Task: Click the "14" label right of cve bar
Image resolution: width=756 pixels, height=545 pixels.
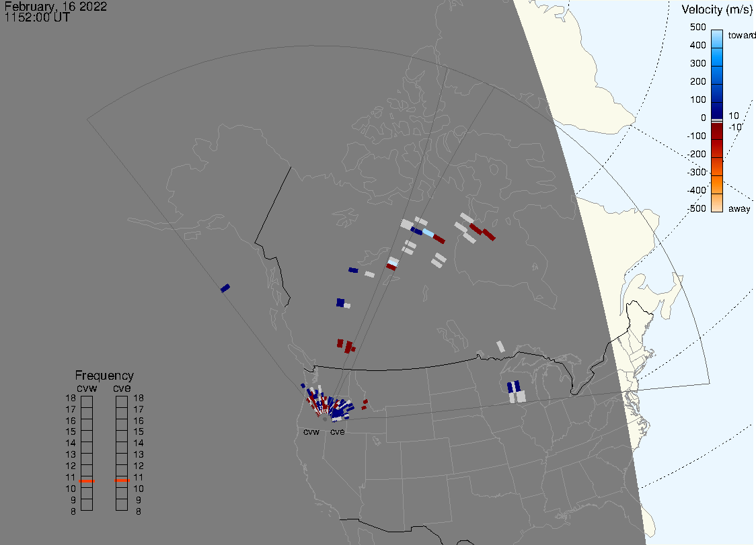Action: [139, 444]
